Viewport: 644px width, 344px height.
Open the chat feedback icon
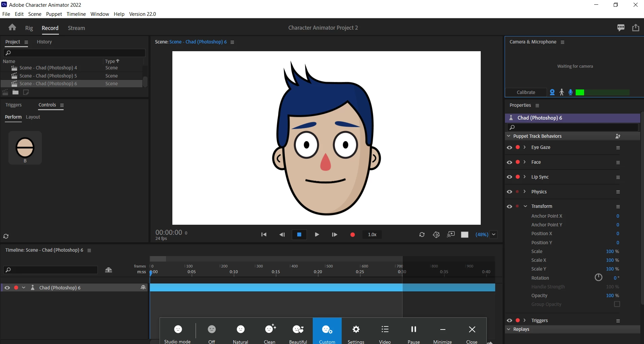621,28
